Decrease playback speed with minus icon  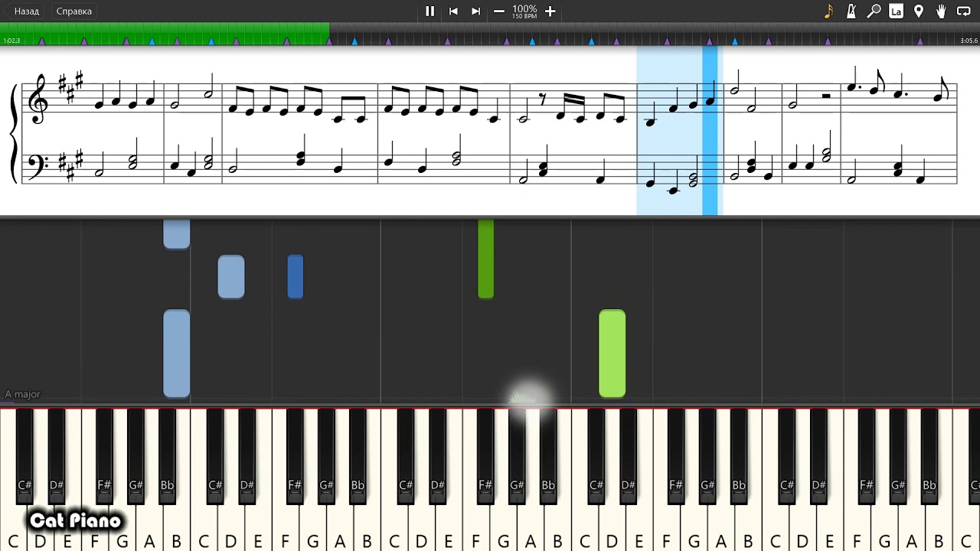click(499, 11)
